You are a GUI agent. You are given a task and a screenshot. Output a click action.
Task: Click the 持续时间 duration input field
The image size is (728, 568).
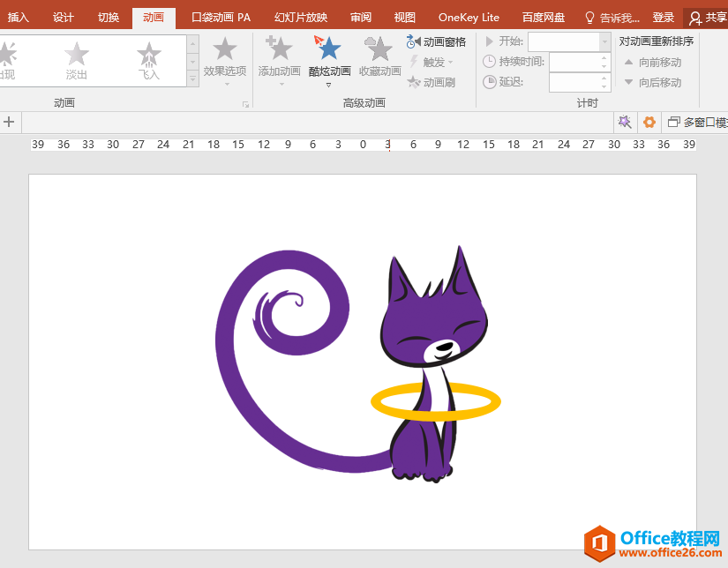coord(574,62)
